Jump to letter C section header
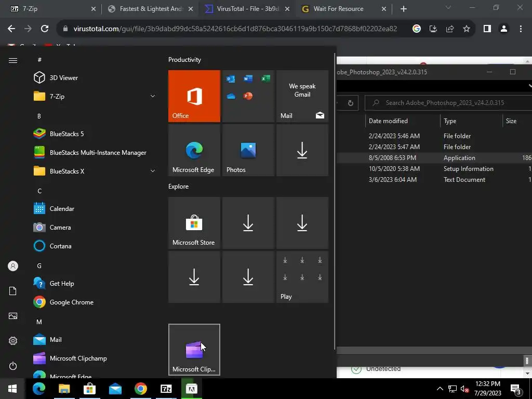532x399 pixels. (39, 191)
